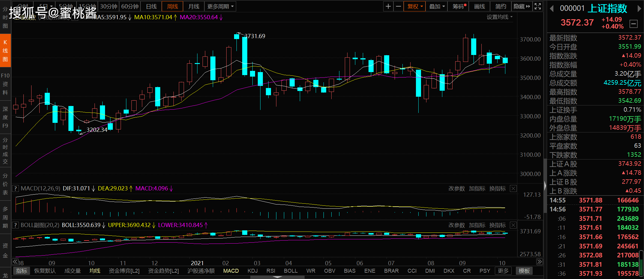Screen dimensions: 644x279
Task: Select PSY indicator tab
Action: coord(485,271)
